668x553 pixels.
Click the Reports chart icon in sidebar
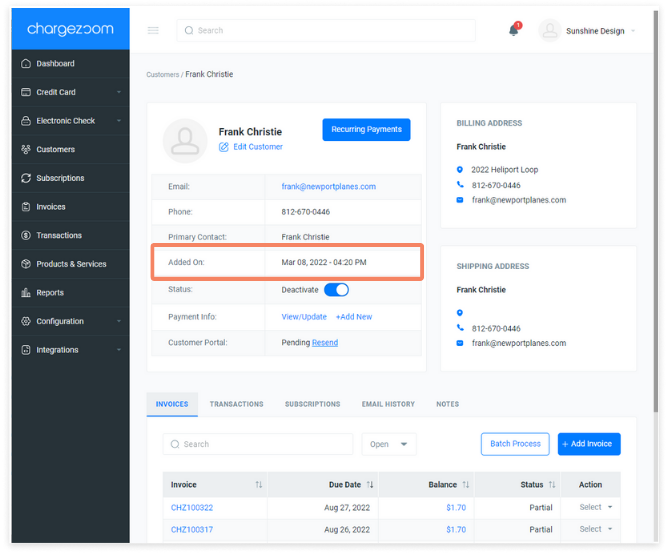click(x=26, y=293)
